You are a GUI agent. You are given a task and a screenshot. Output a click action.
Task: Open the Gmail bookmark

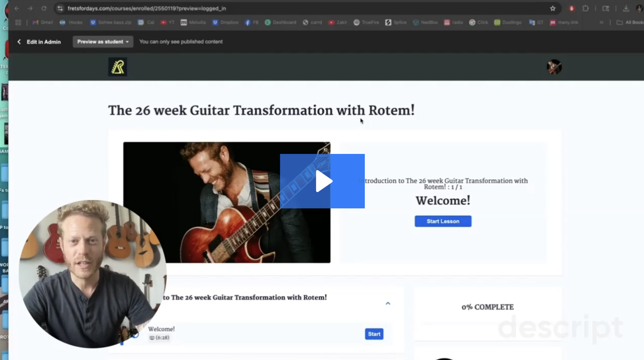pos(43,22)
